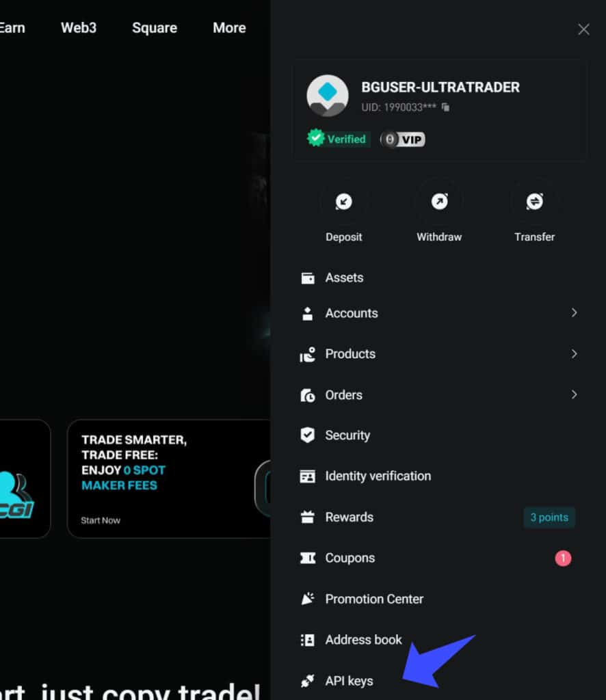This screenshot has width=606, height=700.
Task: Click the Accounts menu label
Action: [352, 313]
